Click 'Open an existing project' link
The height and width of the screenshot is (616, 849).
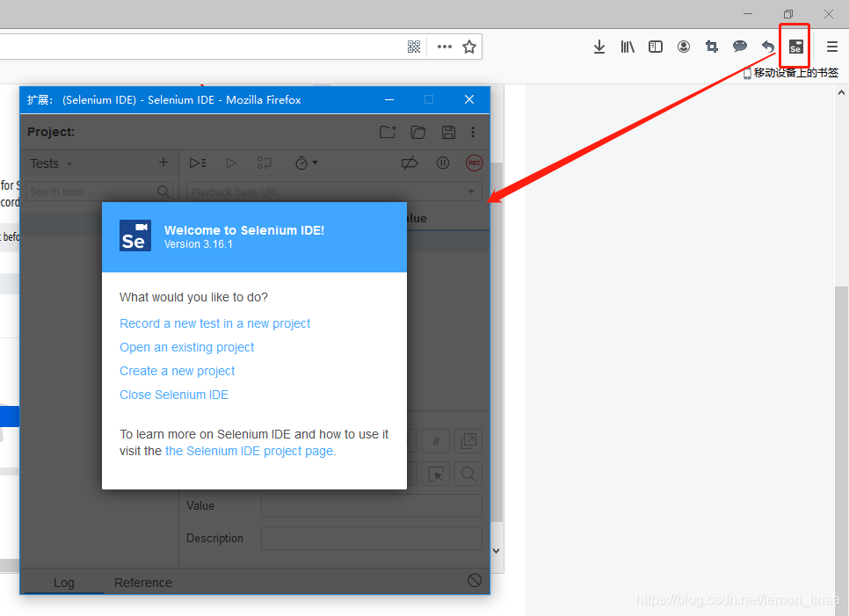187,347
